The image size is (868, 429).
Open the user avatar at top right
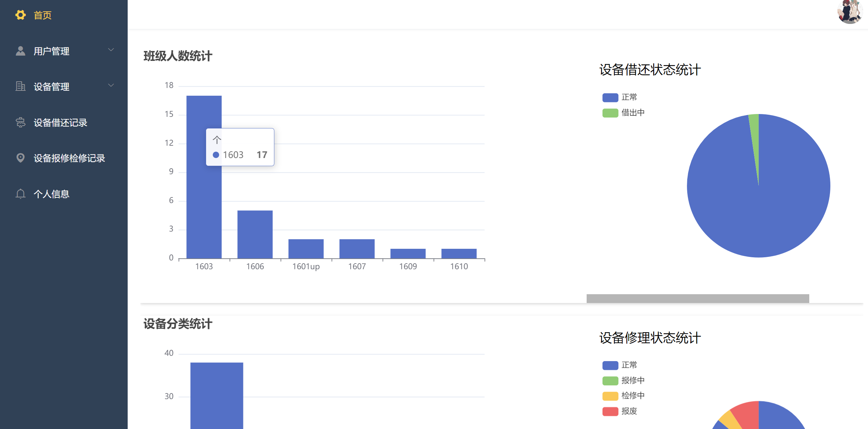pos(849,12)
